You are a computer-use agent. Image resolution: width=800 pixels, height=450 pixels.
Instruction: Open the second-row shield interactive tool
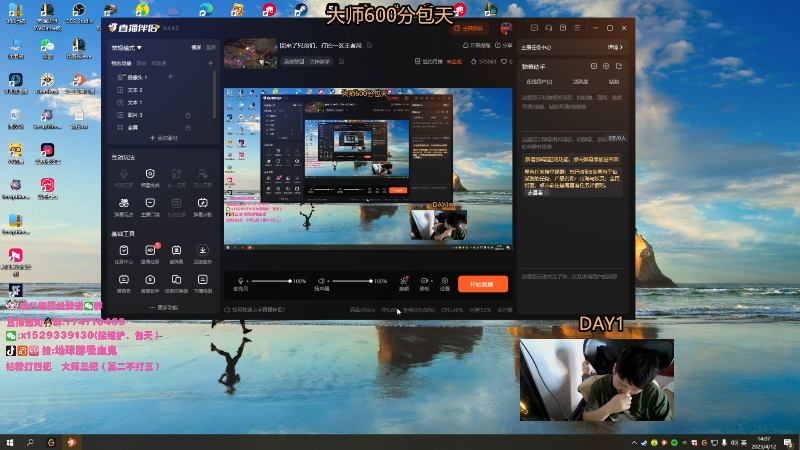tap(150, 208)
